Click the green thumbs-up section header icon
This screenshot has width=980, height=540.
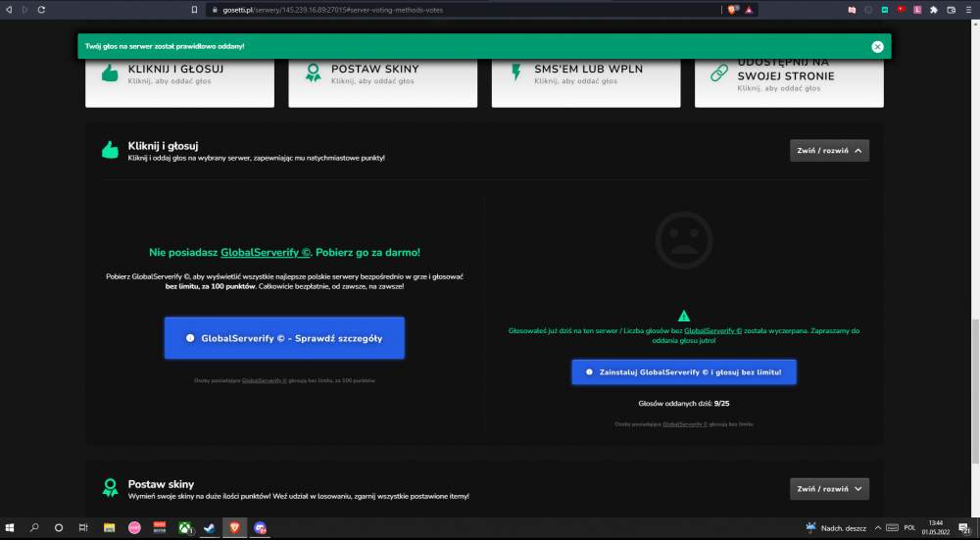click(110, 150)
